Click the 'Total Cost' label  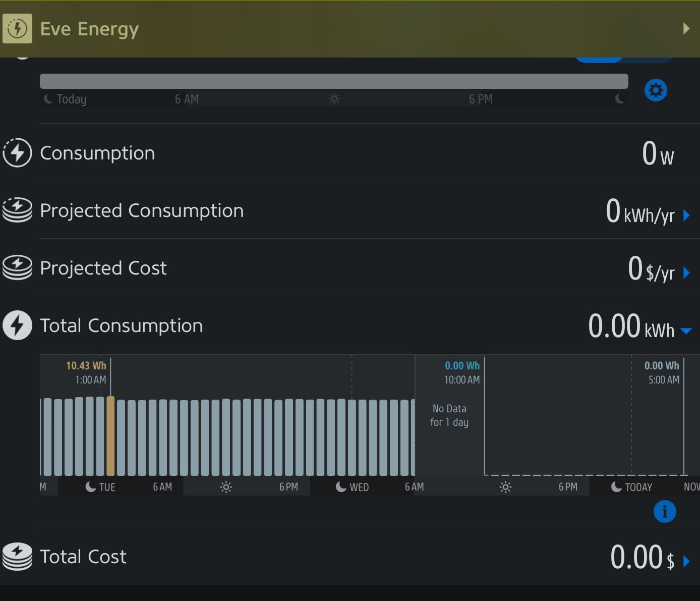click(83, 557)
